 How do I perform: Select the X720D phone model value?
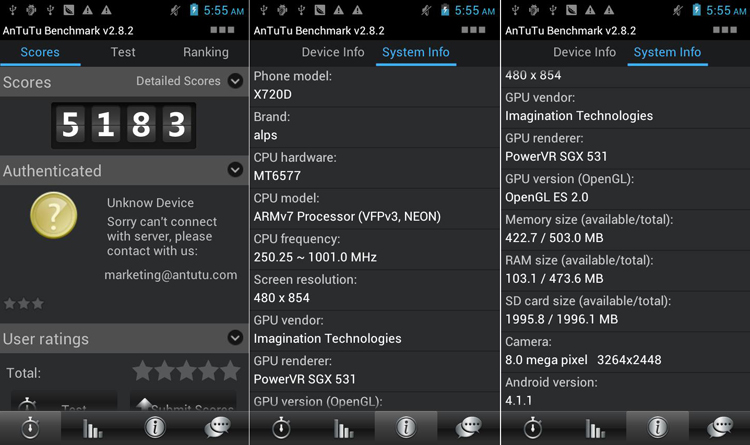tap(273, 95)
